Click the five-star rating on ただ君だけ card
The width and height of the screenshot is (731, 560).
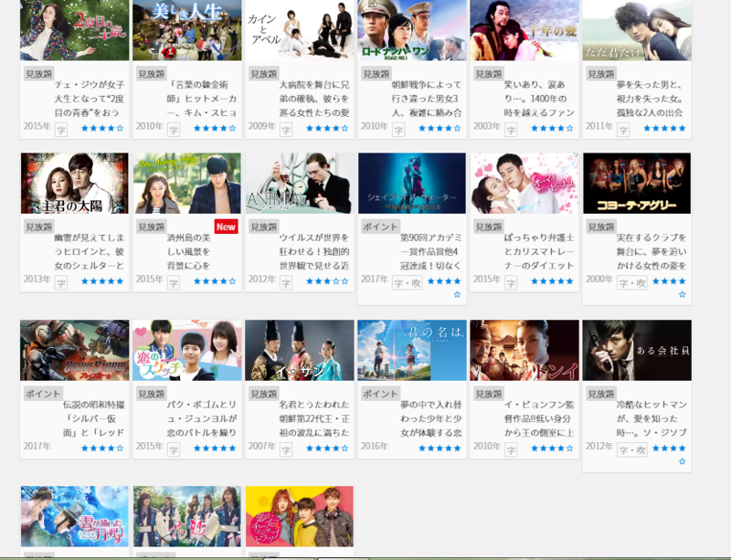[x=665, y=128]
